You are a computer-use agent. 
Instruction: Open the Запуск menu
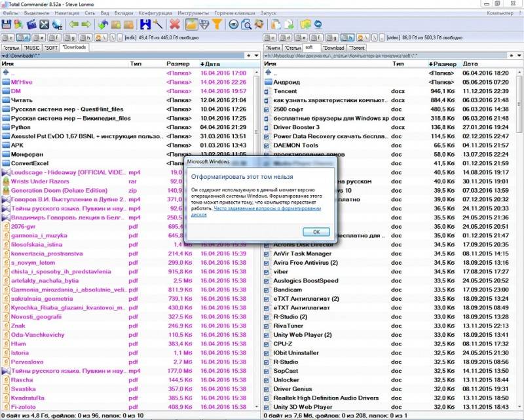tap(269, 13)
